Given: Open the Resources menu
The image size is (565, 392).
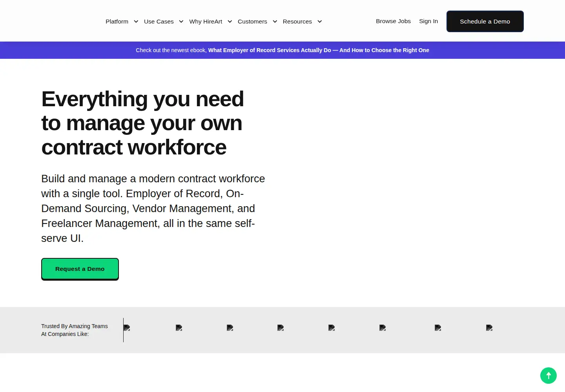Looking at the screenshot, I should coord(297,22).
